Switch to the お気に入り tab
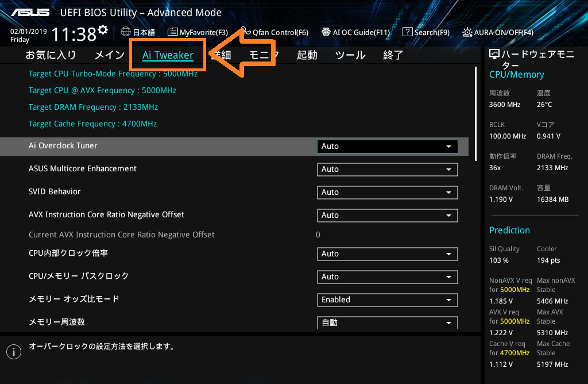Viewport: 588px width, 384px height. (51, 55)
